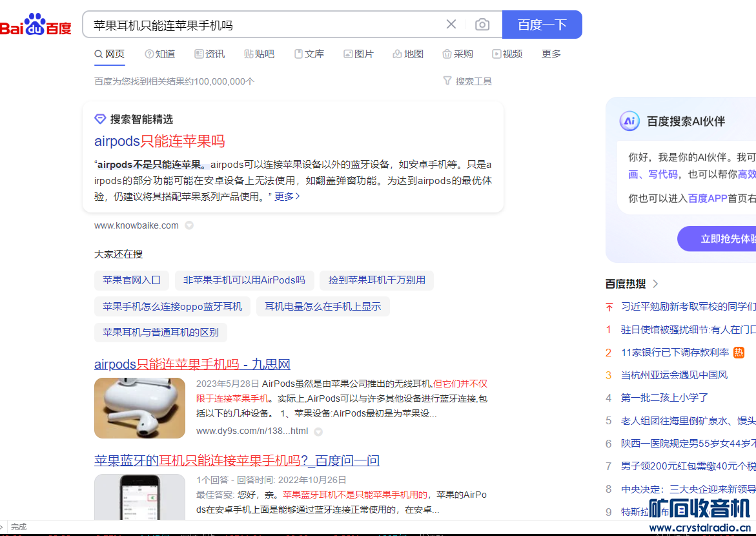
Task: Switch to the 视频 tab
Action: (507, 54)
